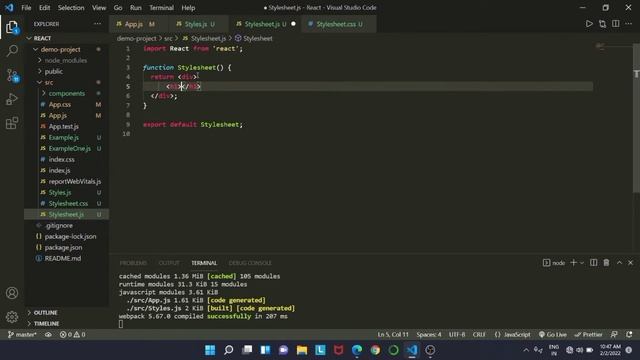Open Google Chrome from the taskbar
Image resolution: width=640 pixels, height=360 pixels.
[375, 350]
